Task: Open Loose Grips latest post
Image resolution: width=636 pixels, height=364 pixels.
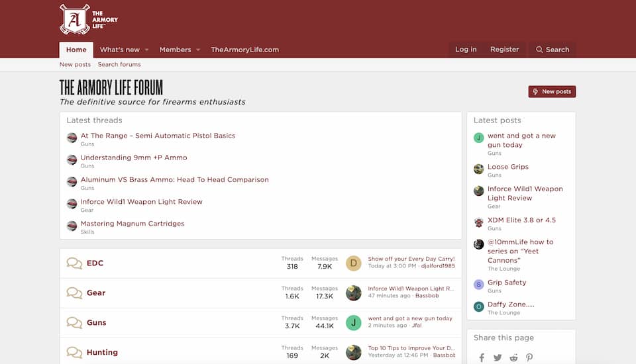Action: pyautogui.click(x=508, y=167)
